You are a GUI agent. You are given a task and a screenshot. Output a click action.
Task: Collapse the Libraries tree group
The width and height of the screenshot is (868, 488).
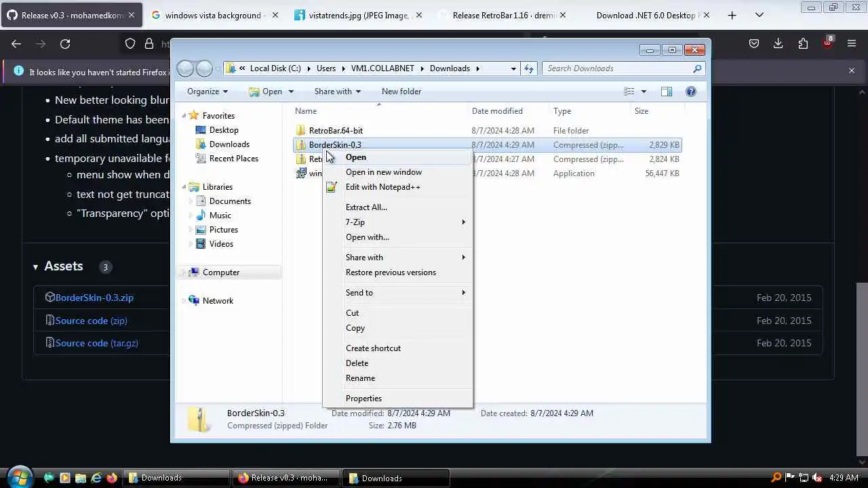coord(184,187)
